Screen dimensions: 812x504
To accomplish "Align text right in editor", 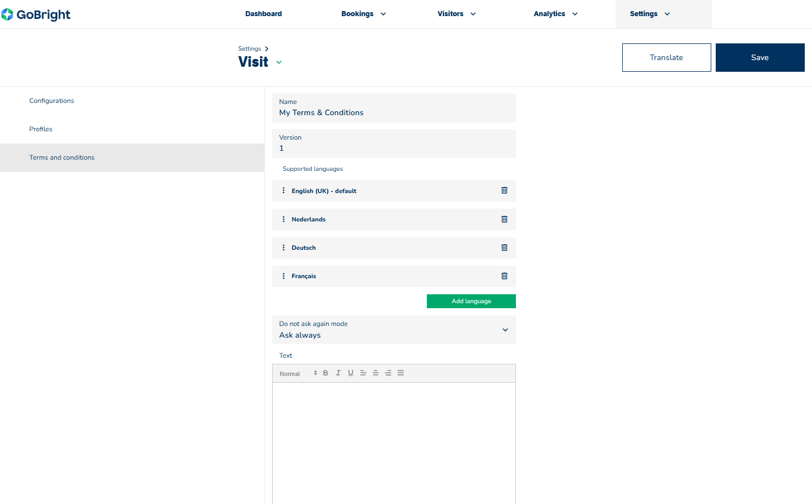I will (x=388, y=373).
